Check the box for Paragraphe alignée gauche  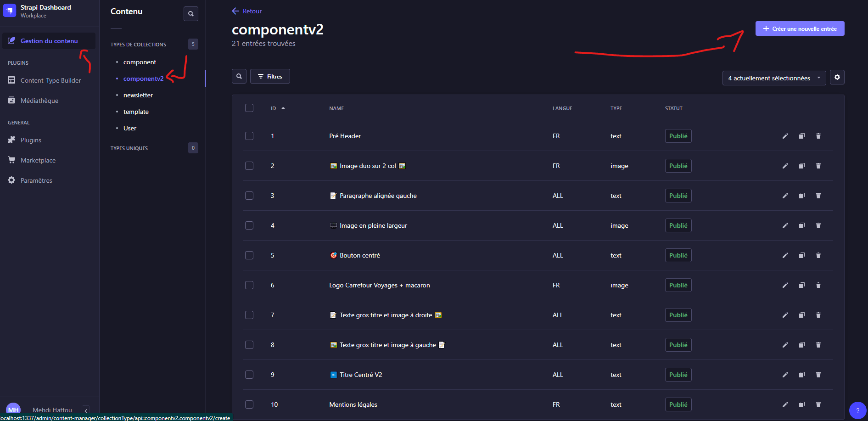(249, 196)
